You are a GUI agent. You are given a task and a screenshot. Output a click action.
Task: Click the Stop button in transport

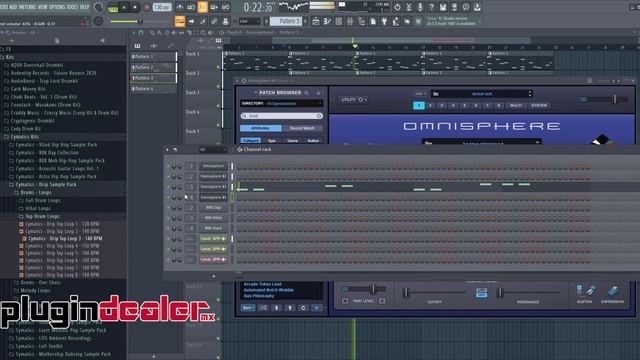[135, 7]
